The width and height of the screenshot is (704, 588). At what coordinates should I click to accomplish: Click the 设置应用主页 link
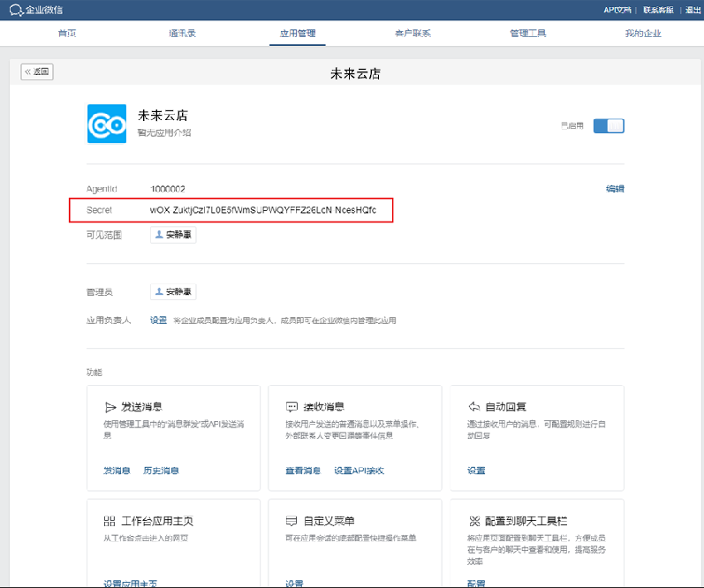tap(130, 583)
